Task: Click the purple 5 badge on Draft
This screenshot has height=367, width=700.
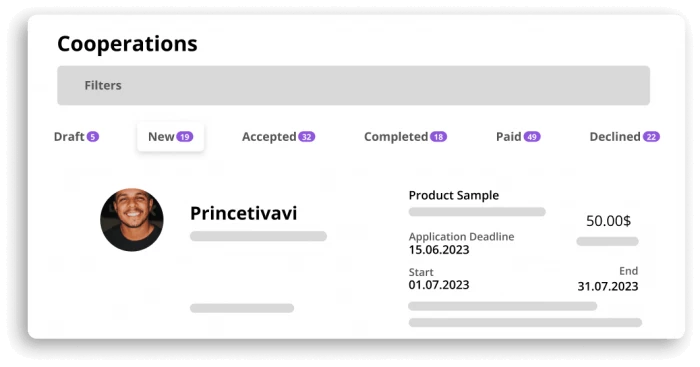Action: click(x=93, y=137)
